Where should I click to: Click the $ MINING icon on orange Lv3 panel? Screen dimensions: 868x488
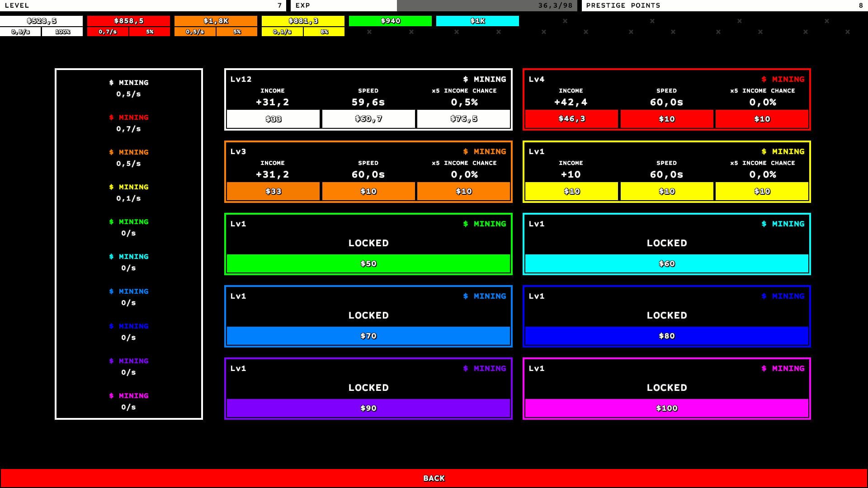coord(484,151)
